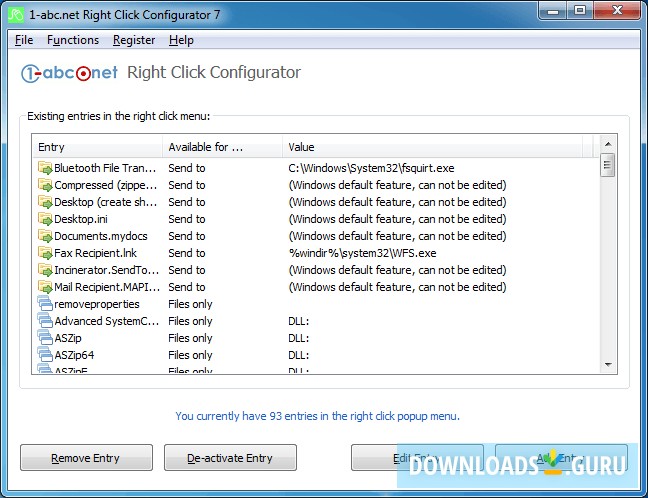
Task: Click the Desktop (create shortcut) entry icon
Action: pyautogui.click(x=45, y=202)
